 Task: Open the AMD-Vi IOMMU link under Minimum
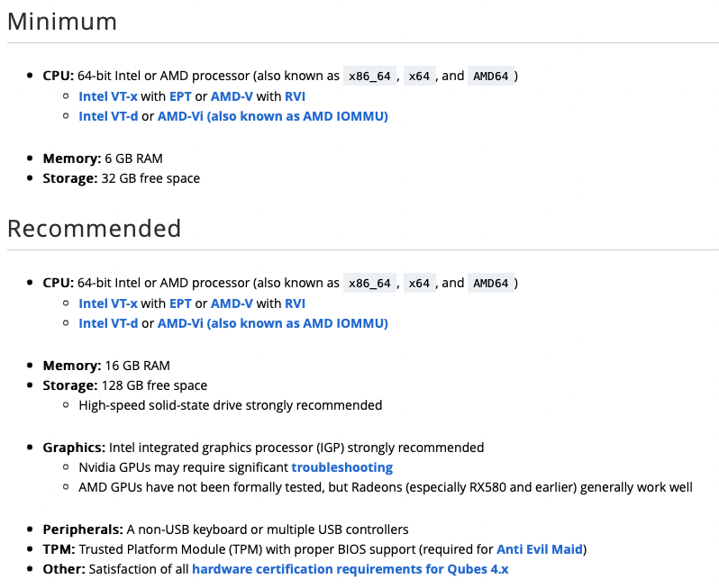[272, 116]
